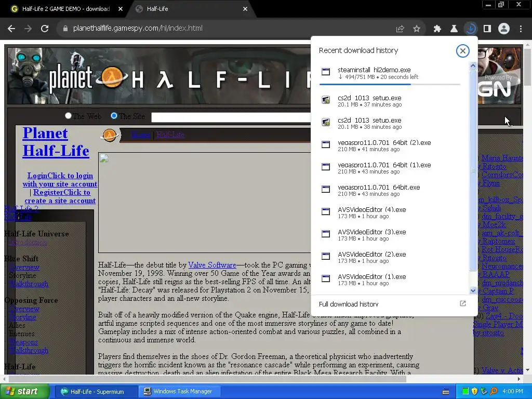
Task: Open Full download history external link icon
Action: click(x=463, y=303)
